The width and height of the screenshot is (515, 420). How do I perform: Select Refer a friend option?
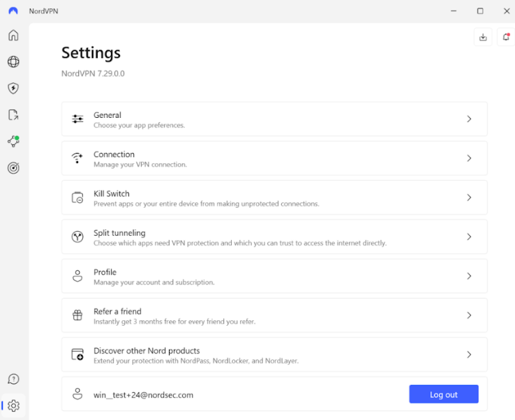pos(274,315)
